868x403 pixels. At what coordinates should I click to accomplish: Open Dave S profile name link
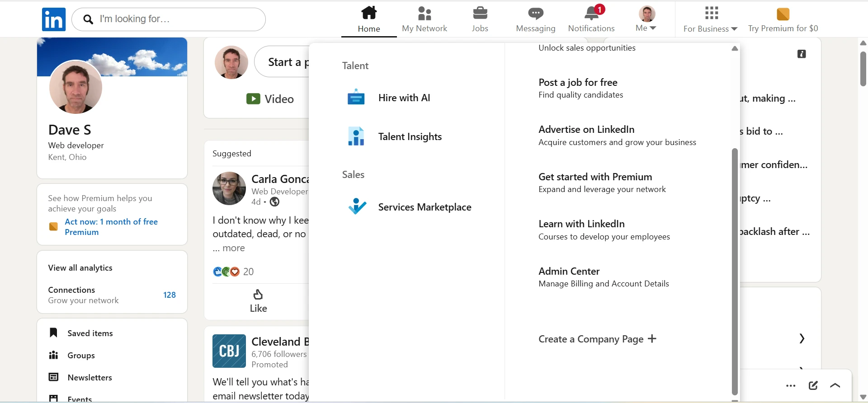coord(70,130)
